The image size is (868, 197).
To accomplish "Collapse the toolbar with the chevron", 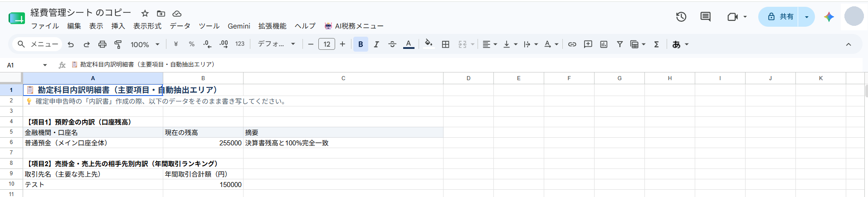I will 848,44.
